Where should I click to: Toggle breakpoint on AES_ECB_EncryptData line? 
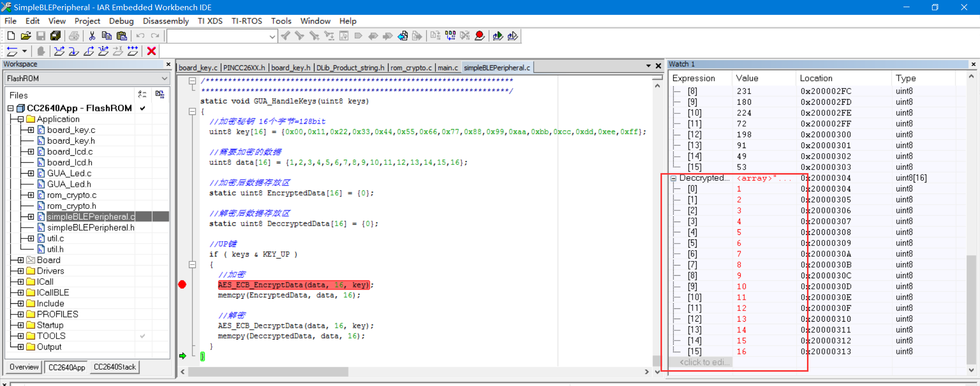tap(182, 285)
